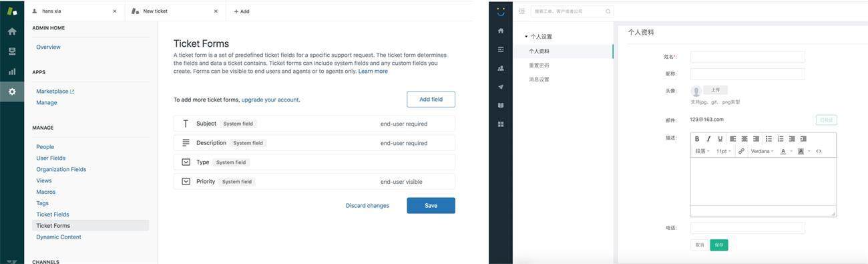Collapse the 个人设置 tree section
The image size is (868, 264).
[526, 37]
